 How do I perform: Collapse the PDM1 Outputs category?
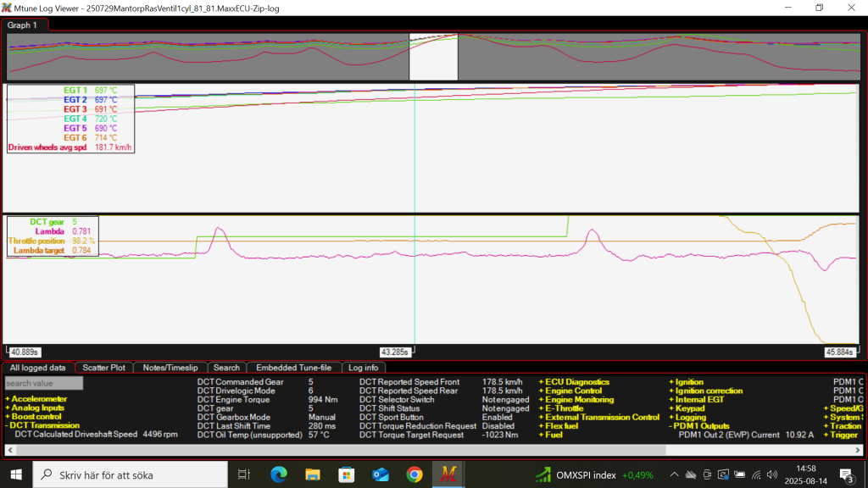click(698, 426)
